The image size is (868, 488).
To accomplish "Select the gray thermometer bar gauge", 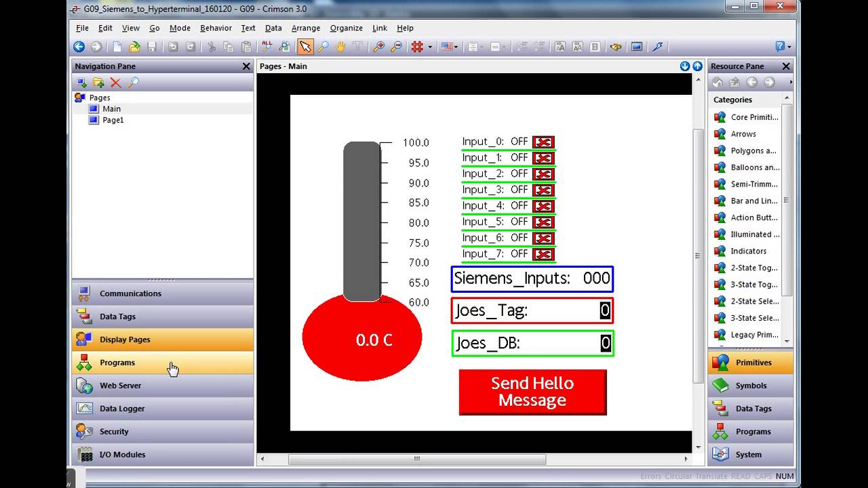I will click(361, 222).
